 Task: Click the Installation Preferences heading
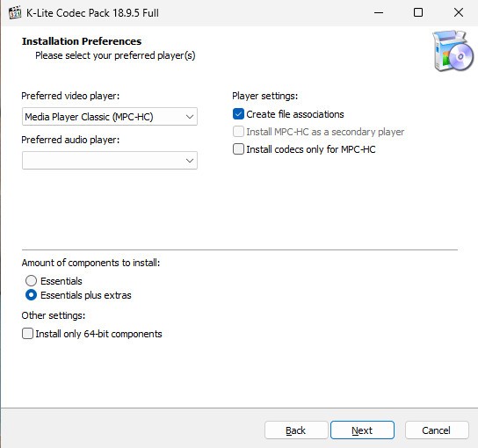tap(82, 41)
